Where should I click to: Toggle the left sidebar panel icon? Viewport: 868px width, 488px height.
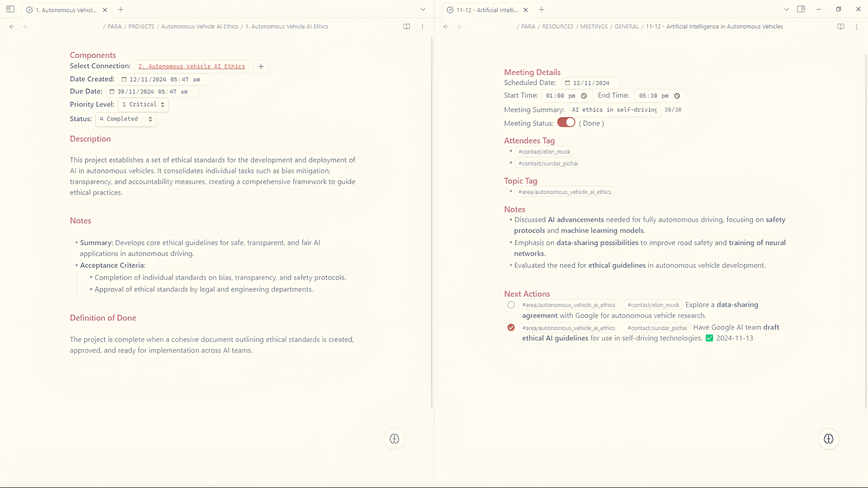(10, 10)
